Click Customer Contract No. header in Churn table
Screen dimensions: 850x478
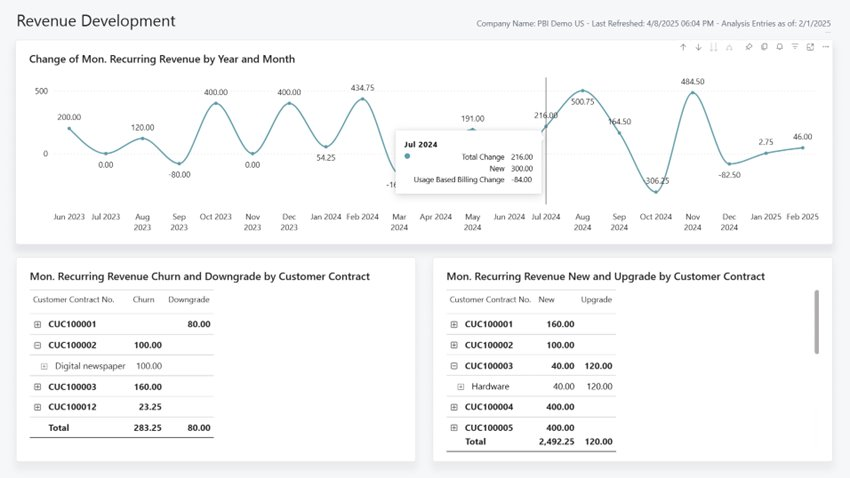(73, 300)
